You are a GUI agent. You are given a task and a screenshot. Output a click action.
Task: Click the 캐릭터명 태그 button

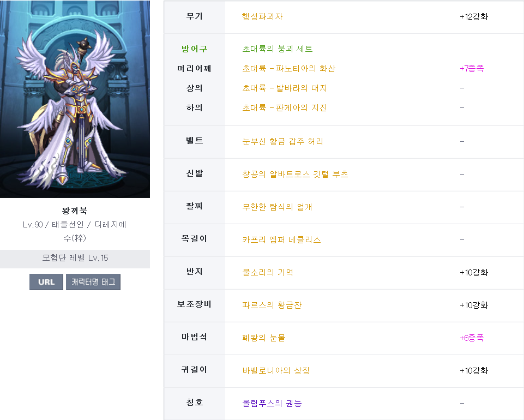coord(93,282)
